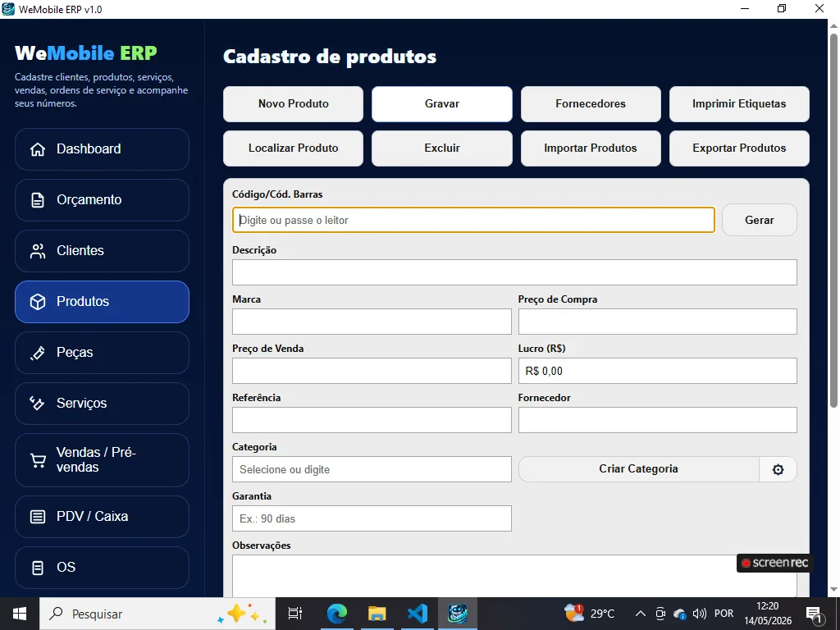Open the notification center icon
The width and height of the screenshot is (840, 630).
point(815,614)
